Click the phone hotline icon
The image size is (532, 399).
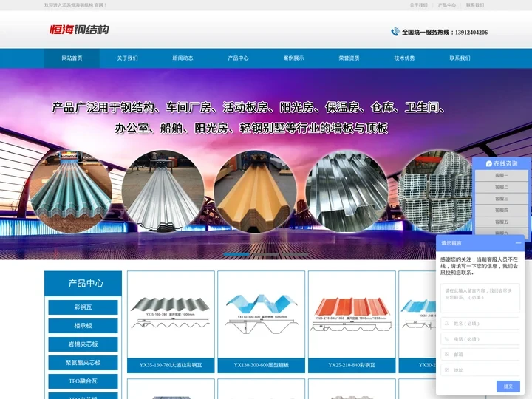395,32
